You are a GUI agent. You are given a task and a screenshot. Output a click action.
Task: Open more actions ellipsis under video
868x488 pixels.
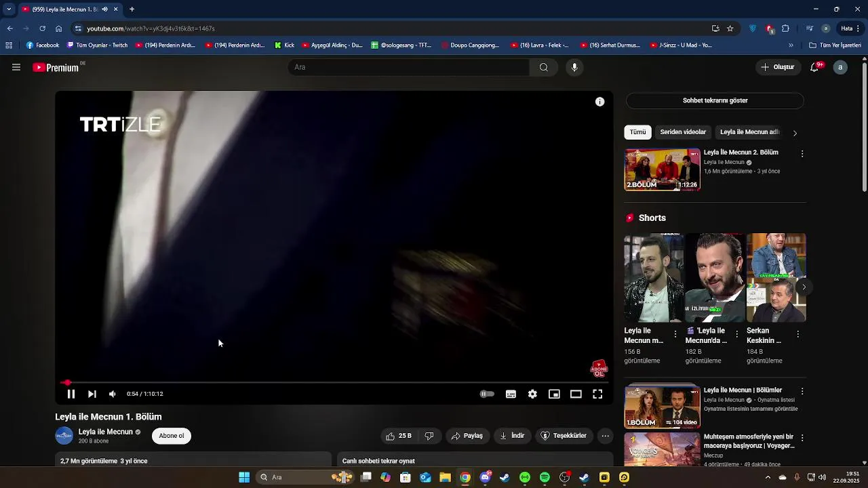point(606,436)
